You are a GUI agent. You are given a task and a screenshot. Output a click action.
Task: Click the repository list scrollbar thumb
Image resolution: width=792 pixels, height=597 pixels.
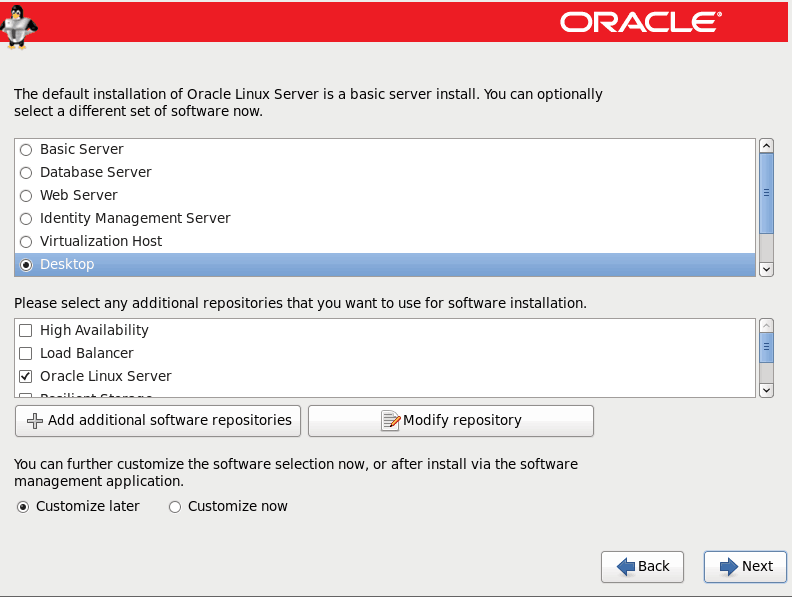pyautogui.click(x=766, y=347)
